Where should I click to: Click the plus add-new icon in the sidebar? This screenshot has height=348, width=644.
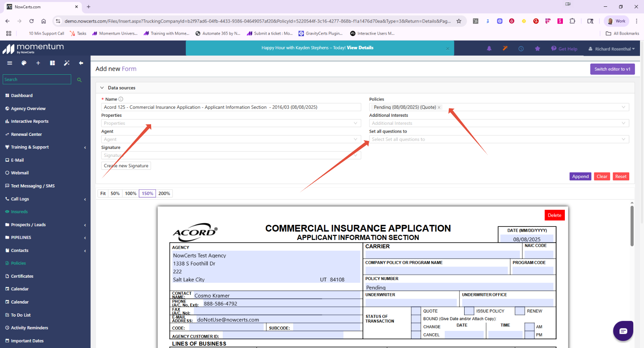pyautogui.click(x=38, y=63)
